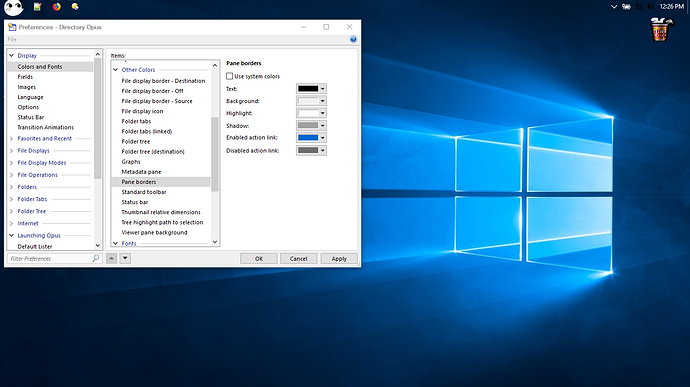Click the Cancel button

(x=298, y=258)
